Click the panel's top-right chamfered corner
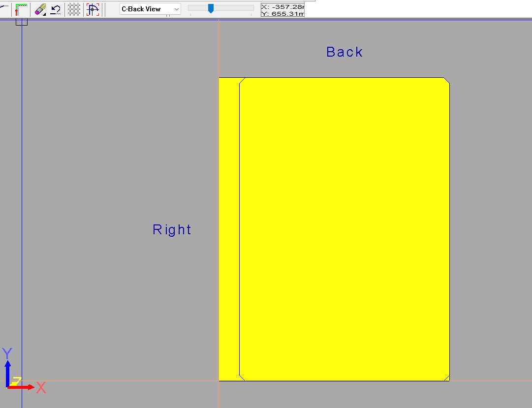The height and width of the screenshot is (408, 532). [x=446, y=81]
